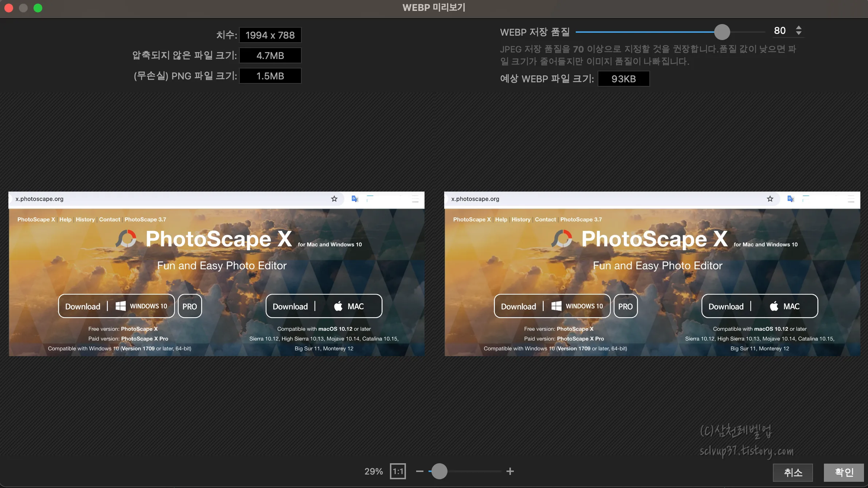This screenshot has height=488, width=868.
Task: Click the uncompressed size value 4.7MB
Action: (x=270, y=56)
